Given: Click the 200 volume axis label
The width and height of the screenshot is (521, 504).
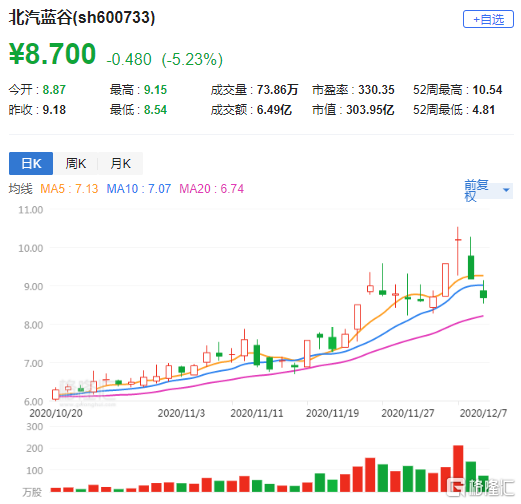Looking at the screenshot, I should click(x=35, y=448).
